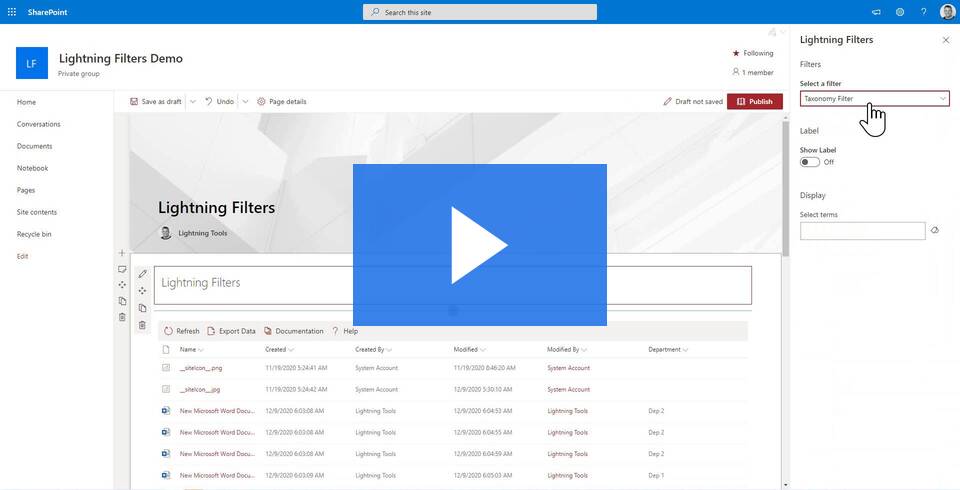Image resolution: width=960 pixels, height=490 pixels.
Task: Open Documents in site navigation
Action: pos(34,146)
